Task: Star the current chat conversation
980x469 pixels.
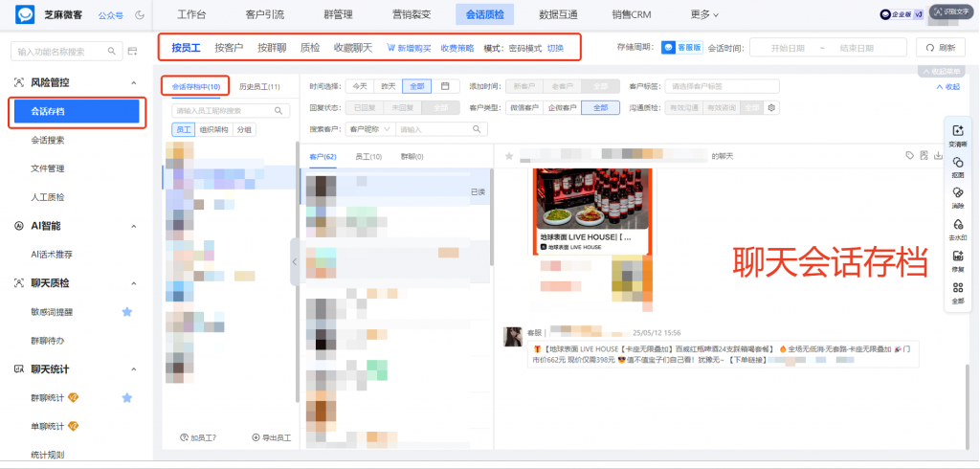Action: (509, 156)
